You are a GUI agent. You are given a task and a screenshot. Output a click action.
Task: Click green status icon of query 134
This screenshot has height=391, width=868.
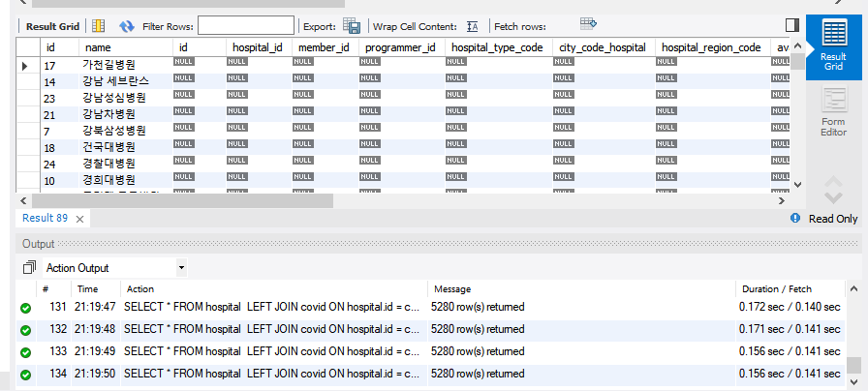coord(25,374)
